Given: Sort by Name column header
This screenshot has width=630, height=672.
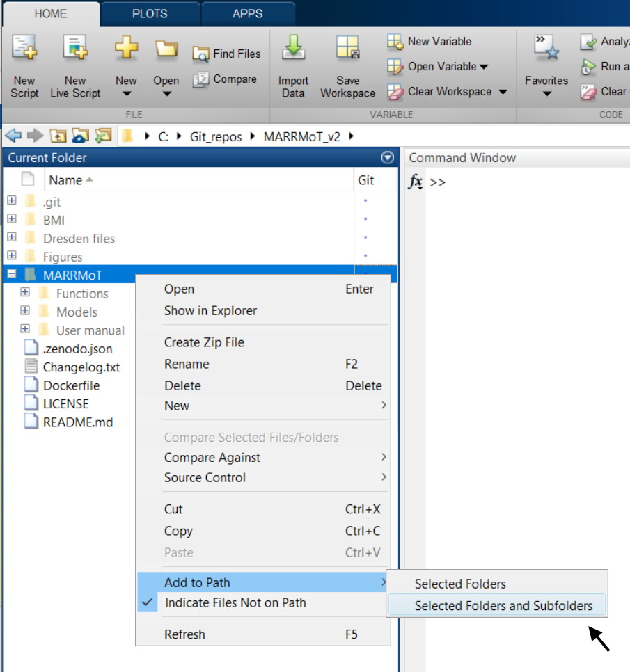Looking at the screenshot, I should coord(198,180).
